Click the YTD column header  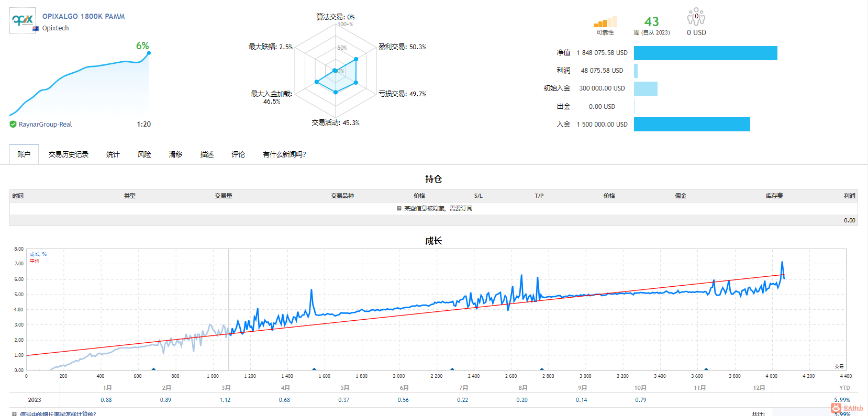click(845, 388)
